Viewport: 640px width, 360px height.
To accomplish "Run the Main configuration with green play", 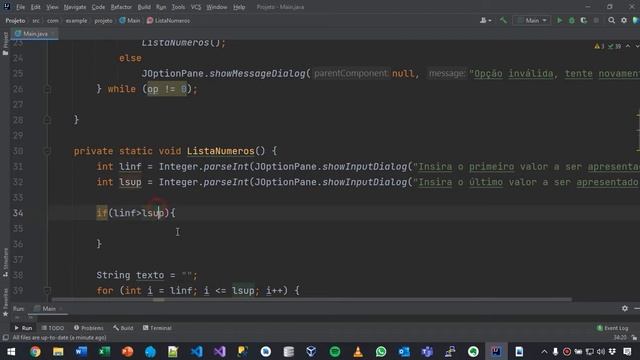I will tap(560, 20).
